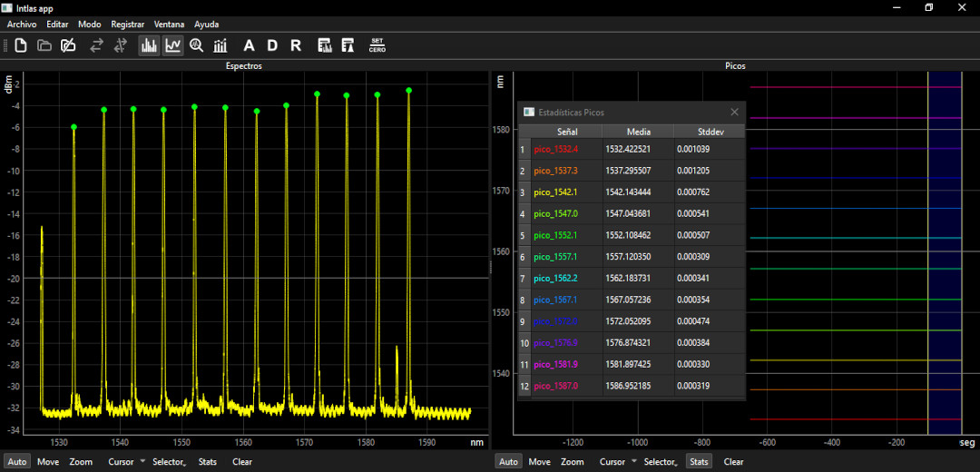
Task: Click the letter A toolbar icon
Action: 249,45
